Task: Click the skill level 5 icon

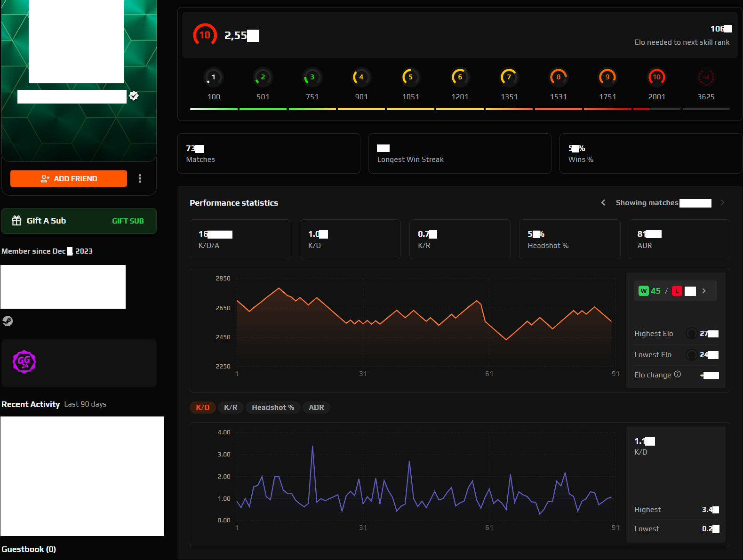Action: click(x=410, y=77)
